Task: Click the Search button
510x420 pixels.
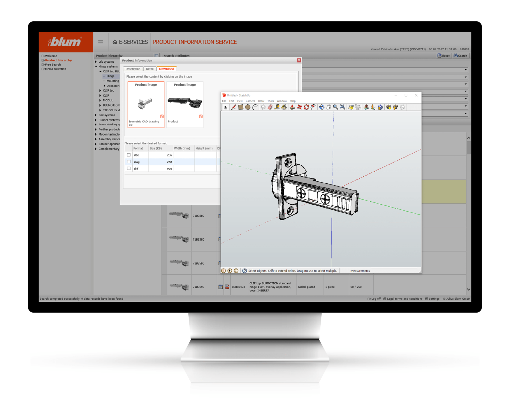Action: 461,56
